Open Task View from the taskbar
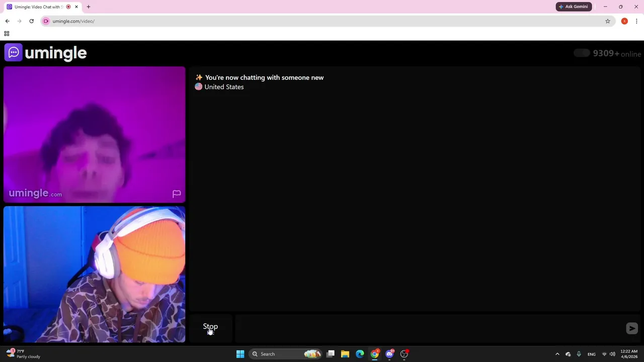The width and height of the screenshot is (644, 362). click(331, 354)
